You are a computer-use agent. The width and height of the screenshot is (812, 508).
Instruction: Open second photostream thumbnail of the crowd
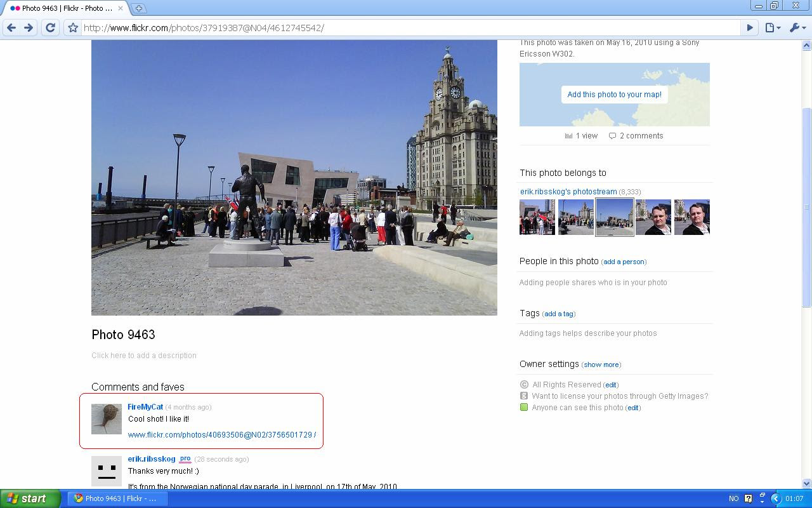point(576,217)
